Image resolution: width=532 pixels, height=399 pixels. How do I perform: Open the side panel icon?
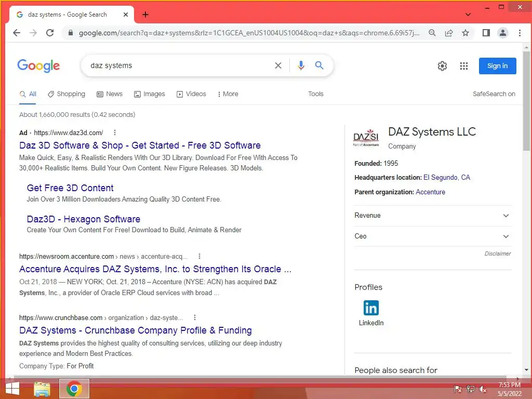click(x=486, y=33)
